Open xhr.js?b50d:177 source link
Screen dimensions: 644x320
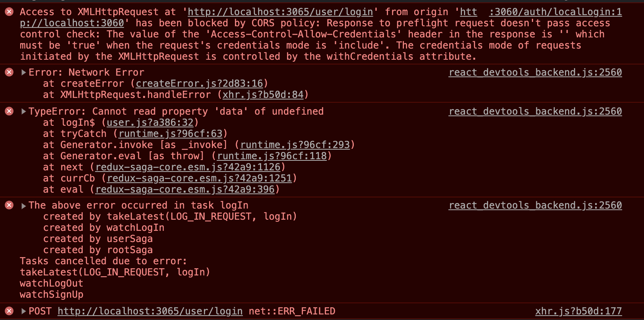579,311
